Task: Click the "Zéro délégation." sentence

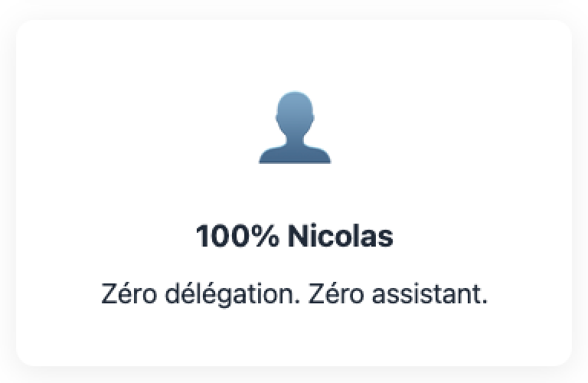Action: tap(201, 295)
